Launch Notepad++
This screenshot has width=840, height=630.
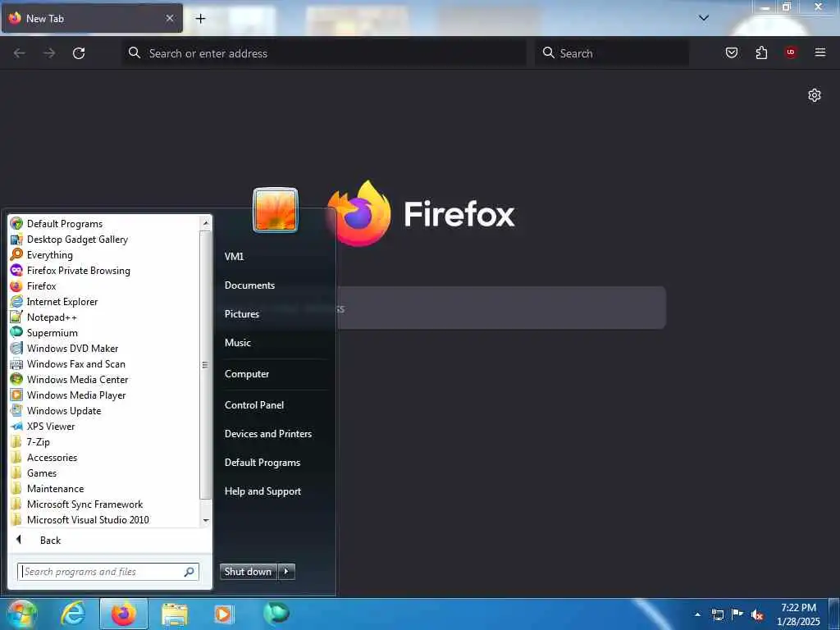click(x=52, y=317)
